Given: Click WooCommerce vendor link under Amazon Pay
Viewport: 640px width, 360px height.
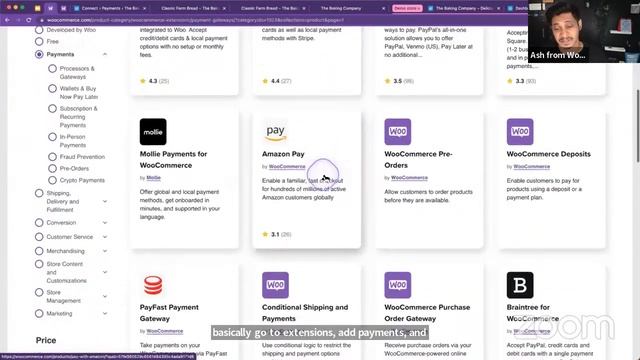Looking at the screenshot, I should point(287,167).
